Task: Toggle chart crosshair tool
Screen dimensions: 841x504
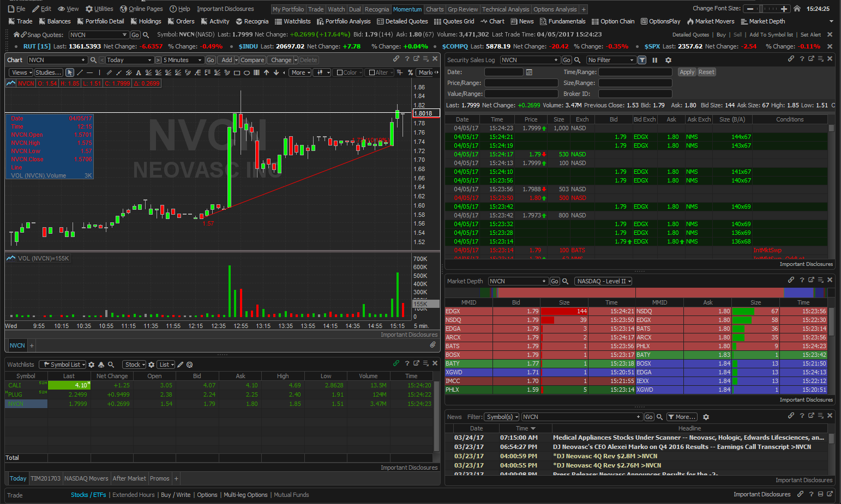Action: 400,72
